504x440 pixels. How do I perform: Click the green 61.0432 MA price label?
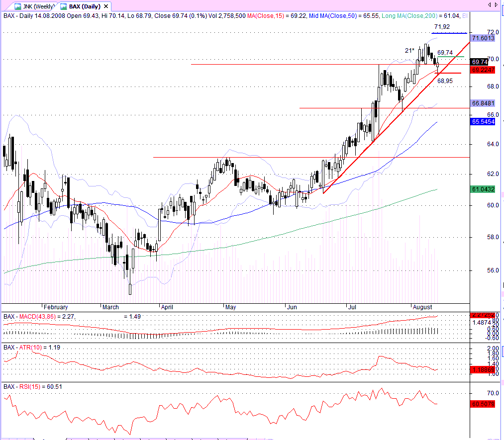pyautogui.click(x=483, y=189)
